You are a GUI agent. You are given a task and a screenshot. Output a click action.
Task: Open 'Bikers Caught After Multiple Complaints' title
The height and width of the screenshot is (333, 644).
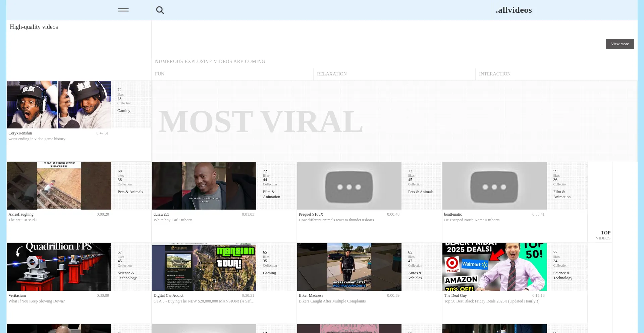click(332, 301)
